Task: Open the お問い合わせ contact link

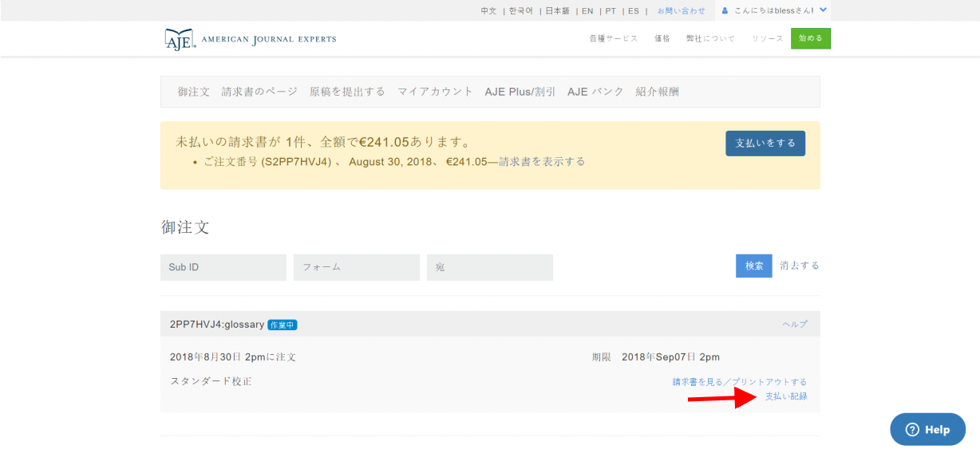Action: click(x=682, y=10)
